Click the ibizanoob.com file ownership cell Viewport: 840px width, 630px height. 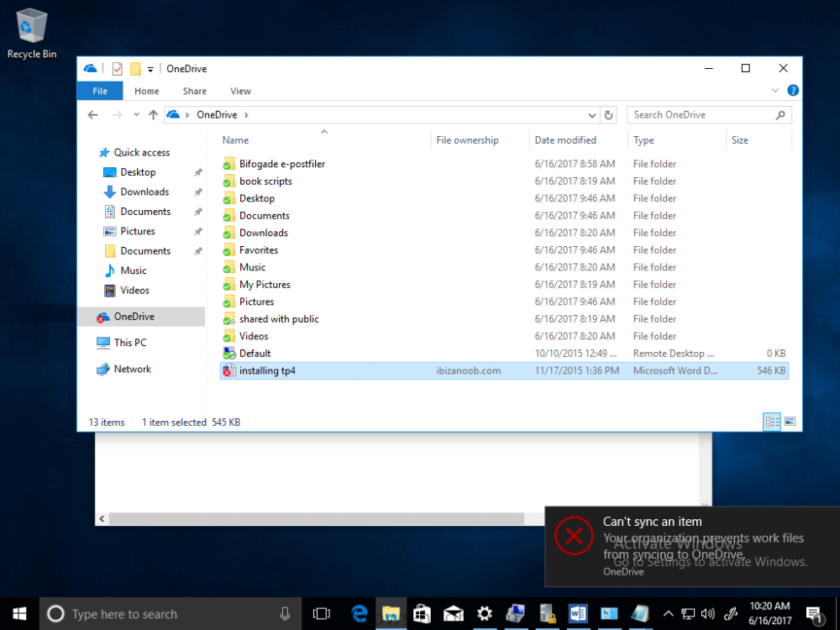pyautogui.click(x=468, y=370)
